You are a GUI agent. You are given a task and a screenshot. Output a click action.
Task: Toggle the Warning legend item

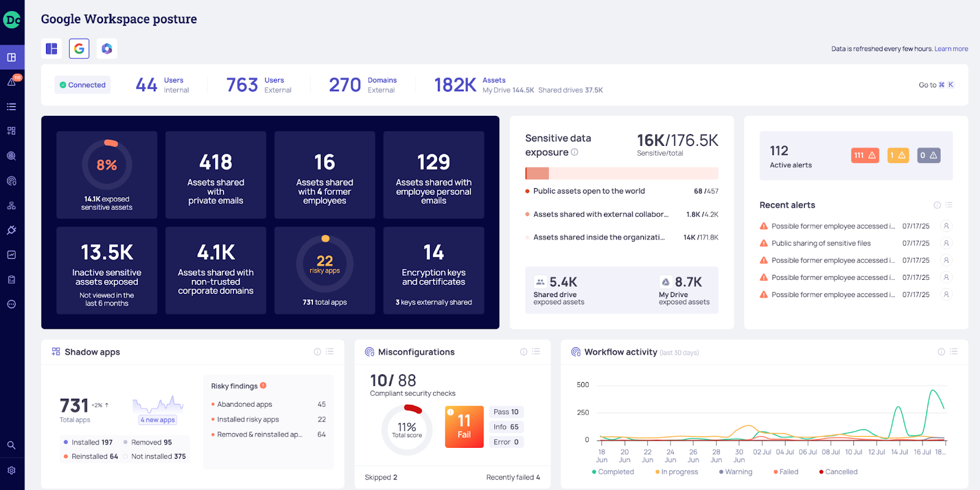coord(736,472)
